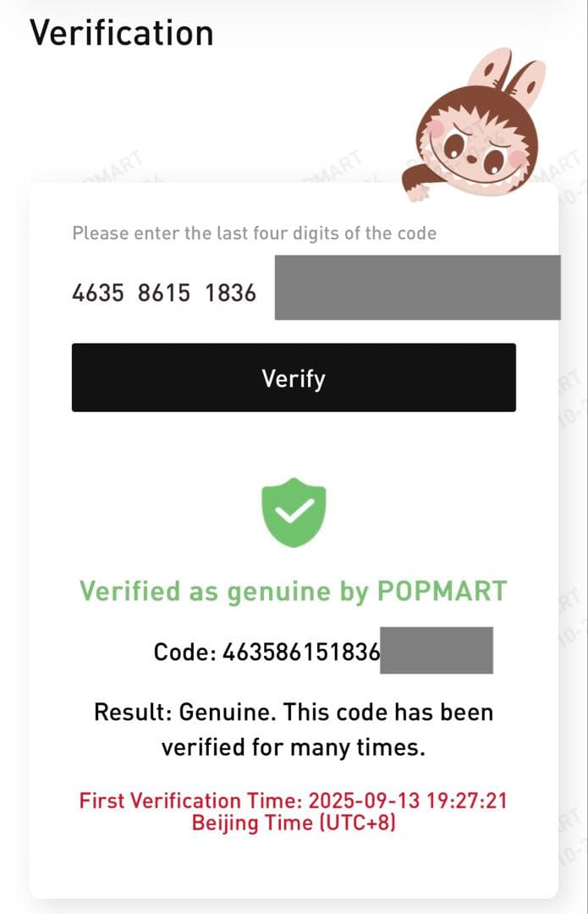Click the green shield checkmark icon

pos(294,512)
